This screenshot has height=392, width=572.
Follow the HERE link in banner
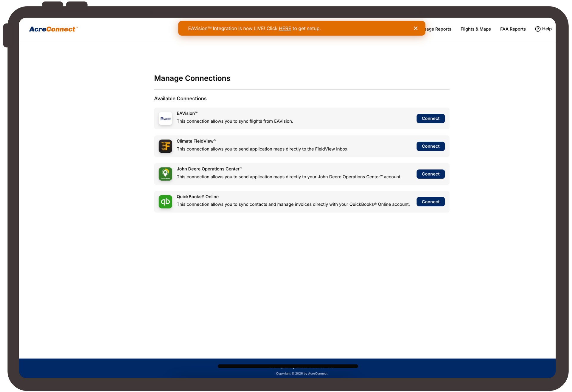pyautogui.click(x=285, y=29)
